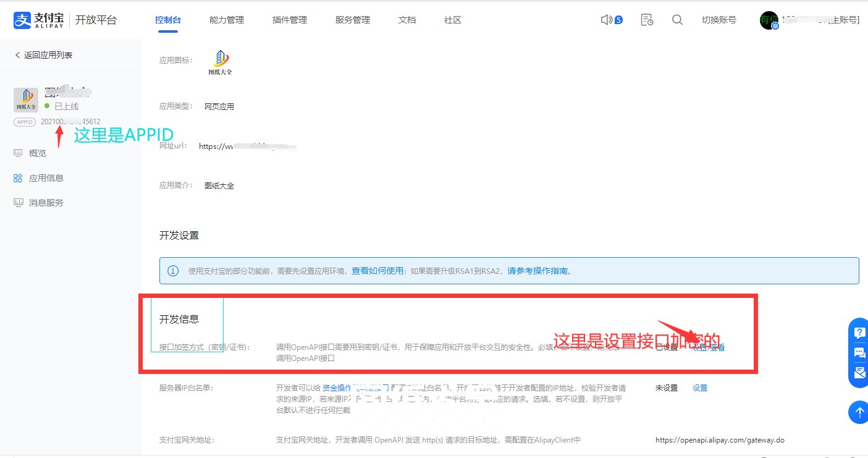This screenshot has height=458, width=868.
Task: Click 开发设置 section heading
Action: pos(179,235)
